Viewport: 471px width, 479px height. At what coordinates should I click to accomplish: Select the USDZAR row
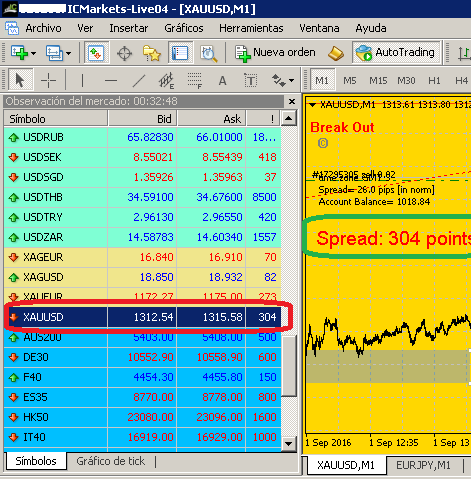coord(142,237)
